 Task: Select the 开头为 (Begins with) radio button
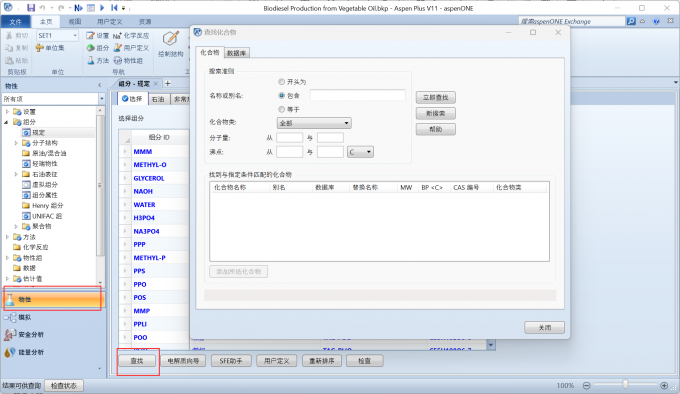pyautogui.click(x=281, y=81)
